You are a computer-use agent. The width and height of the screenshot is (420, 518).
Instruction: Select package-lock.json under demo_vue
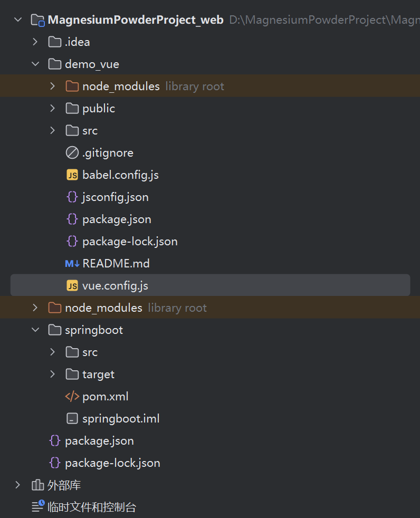(130, 242)
